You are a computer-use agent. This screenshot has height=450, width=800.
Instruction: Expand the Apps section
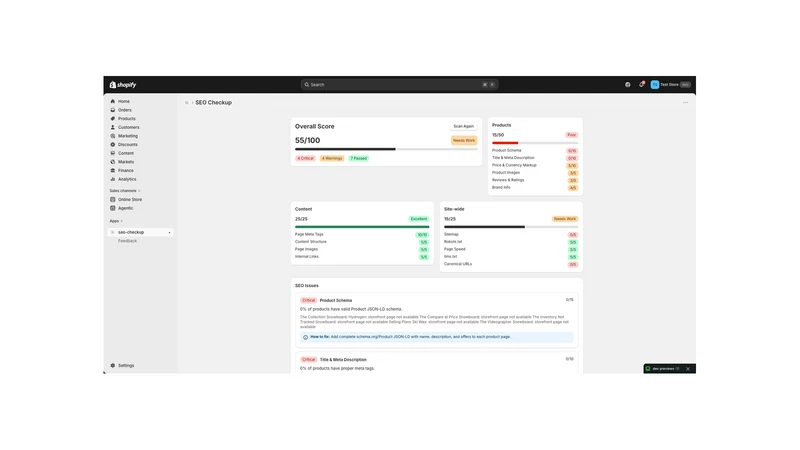116,221
